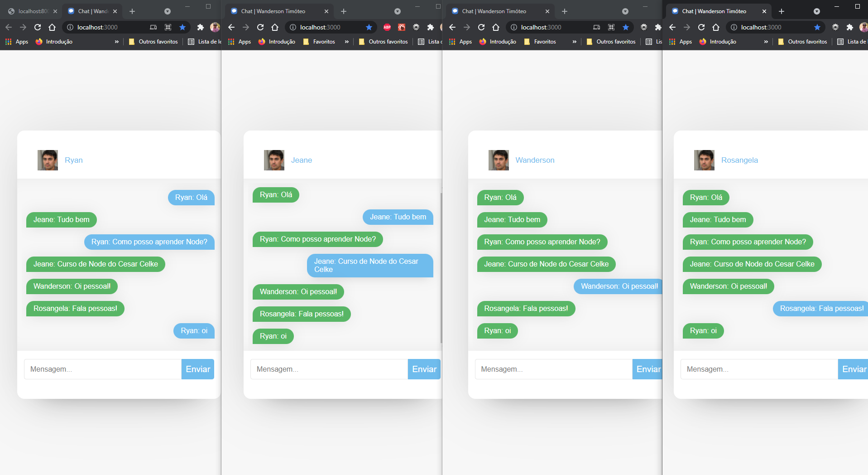Focus the Mensagem input in Wanderson's chat

[553, 369]
